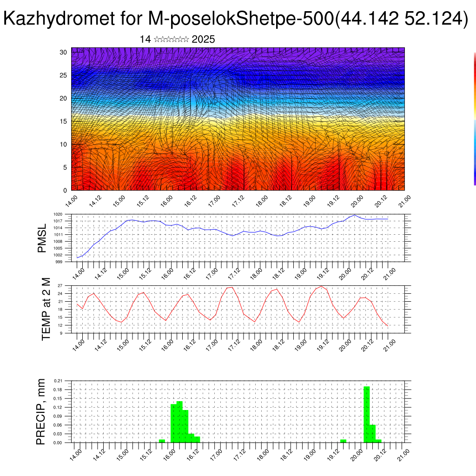
Task: Click the 21 value on the temperature axis
Action: click(60, 301)
